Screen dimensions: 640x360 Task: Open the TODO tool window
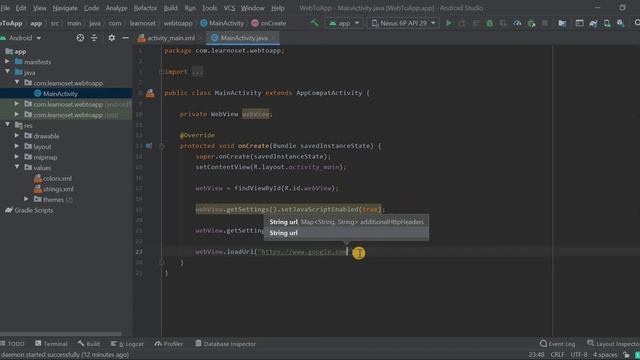click(13, 344)
